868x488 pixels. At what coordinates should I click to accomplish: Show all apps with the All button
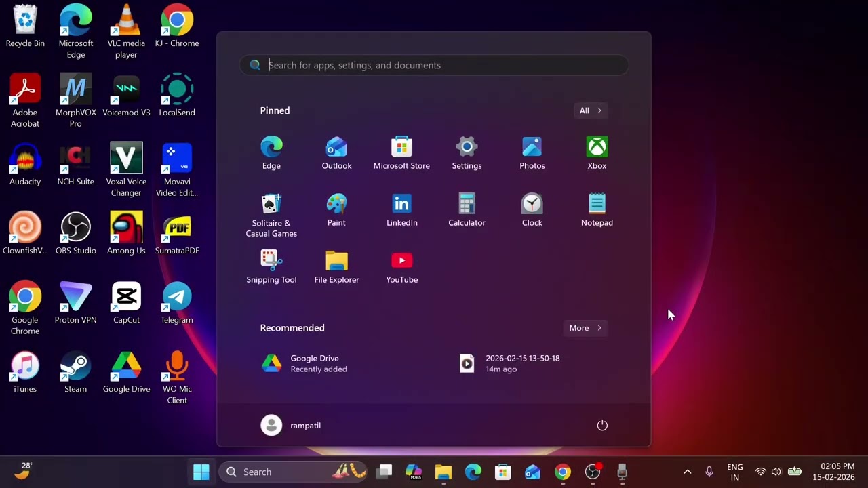590,110
